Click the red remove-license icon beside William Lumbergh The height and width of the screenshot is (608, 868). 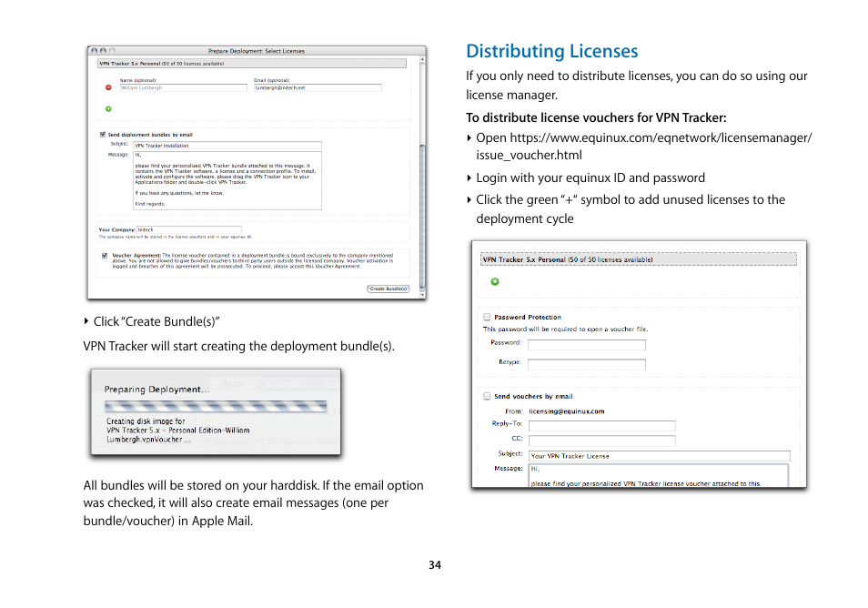pos(108,87)
